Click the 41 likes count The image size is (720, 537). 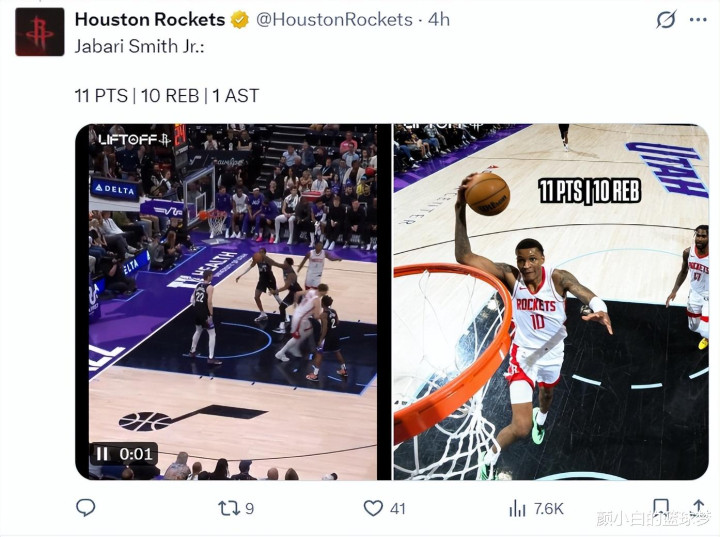pos(398,509)
